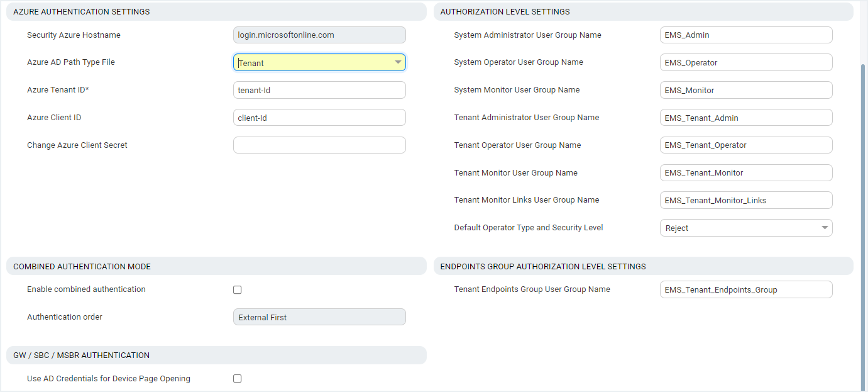Expand Default Operator Type and Security Level dropdown
This screenshot has height=392, width=868.
click(x=746, y=228)
